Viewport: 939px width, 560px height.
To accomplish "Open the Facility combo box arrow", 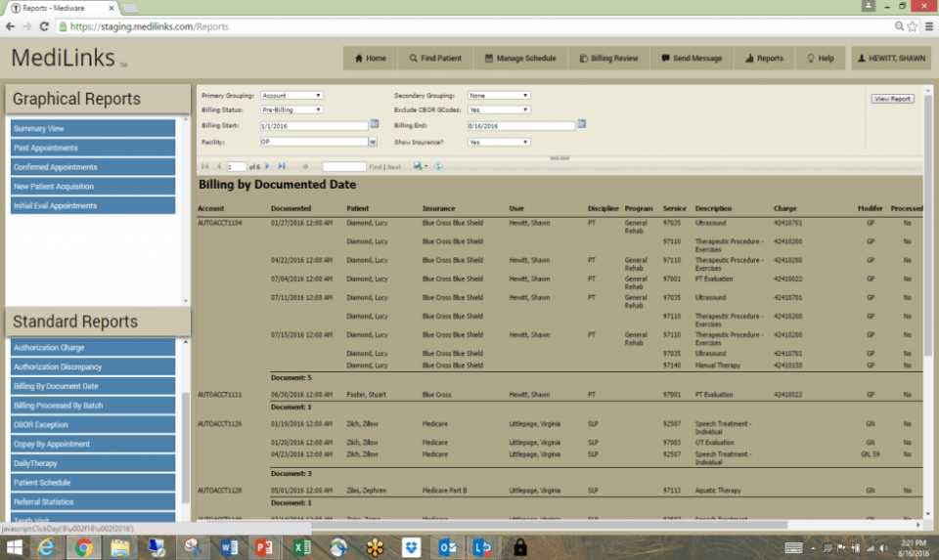I will click(x=373, y=142).
